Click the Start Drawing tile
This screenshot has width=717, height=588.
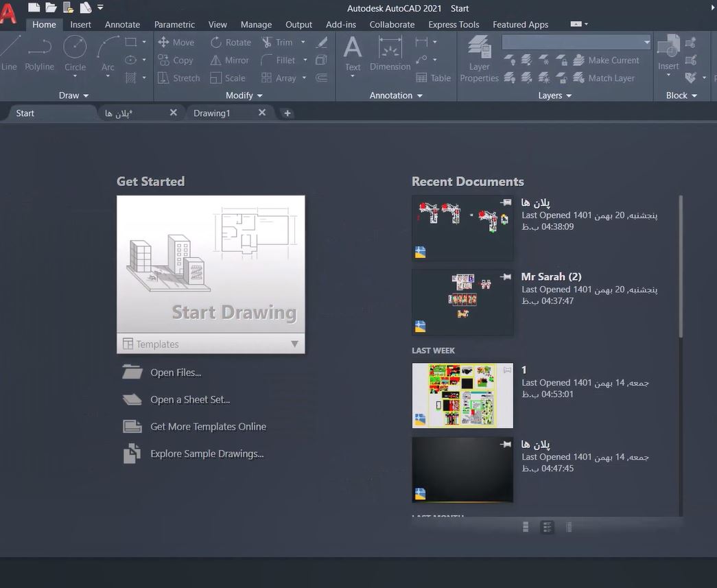point(211,264)
